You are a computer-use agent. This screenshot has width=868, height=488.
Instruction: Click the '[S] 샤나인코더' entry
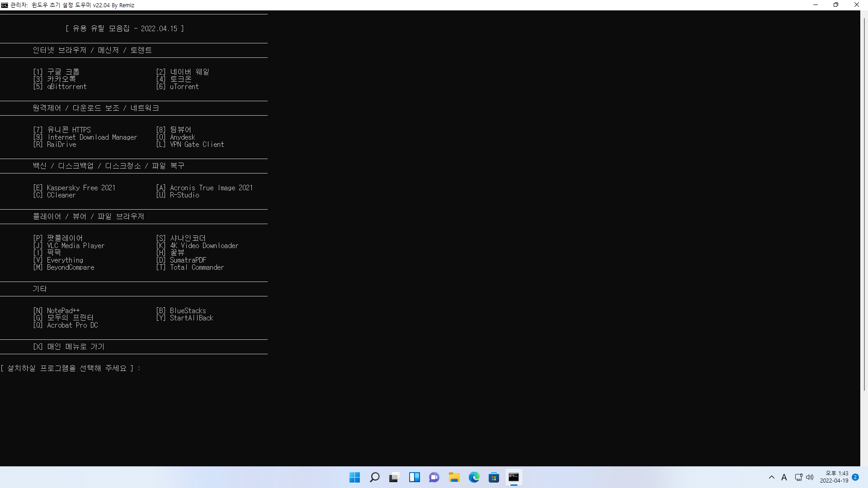point(181,238)
